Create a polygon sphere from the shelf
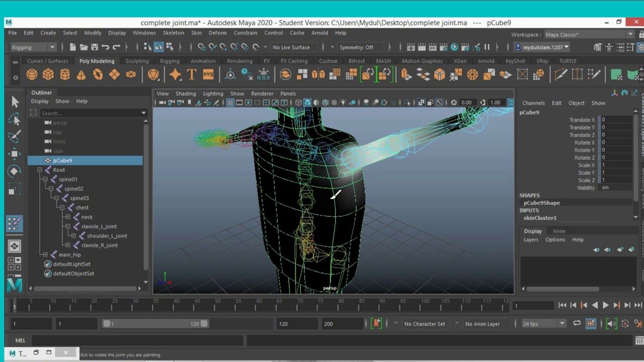Image resolution: width=644 pixels, height=362 pixels. click(x=32, y=75)
